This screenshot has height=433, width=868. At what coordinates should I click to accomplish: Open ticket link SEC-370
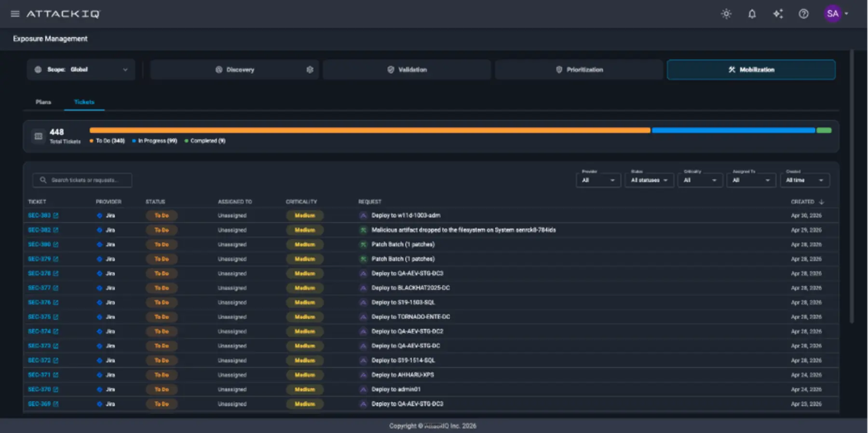[39, 389]
